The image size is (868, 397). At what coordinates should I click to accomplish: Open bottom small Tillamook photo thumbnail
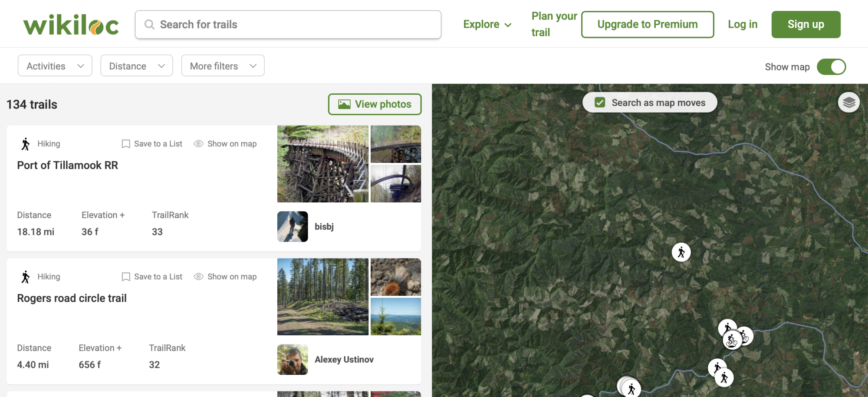396,183
